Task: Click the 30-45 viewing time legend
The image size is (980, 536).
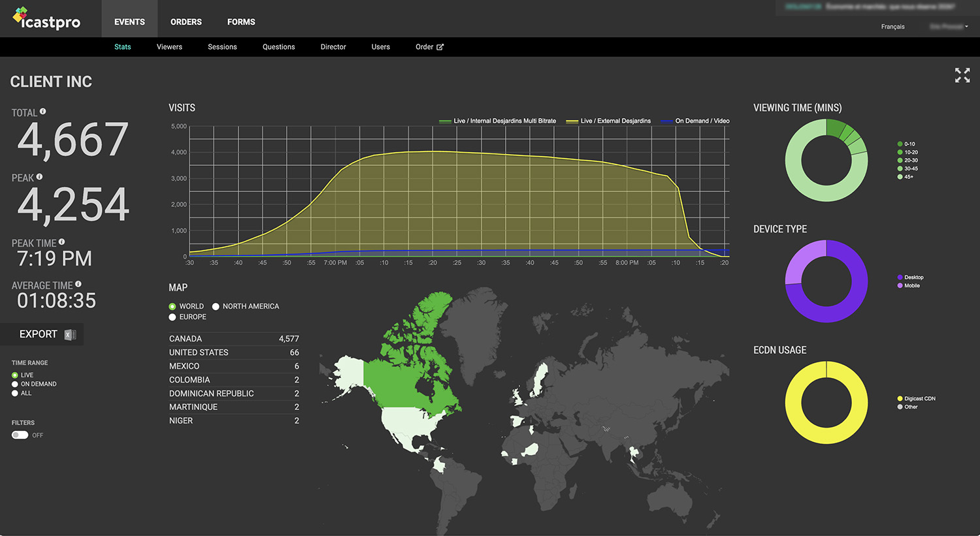Action: 907,168
